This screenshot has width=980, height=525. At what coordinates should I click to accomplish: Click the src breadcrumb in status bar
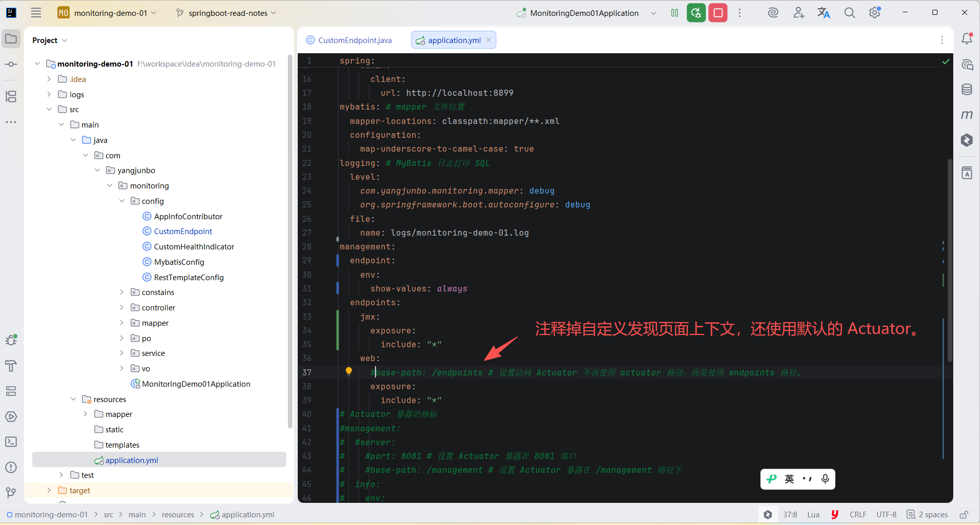(x=109, y=514)
